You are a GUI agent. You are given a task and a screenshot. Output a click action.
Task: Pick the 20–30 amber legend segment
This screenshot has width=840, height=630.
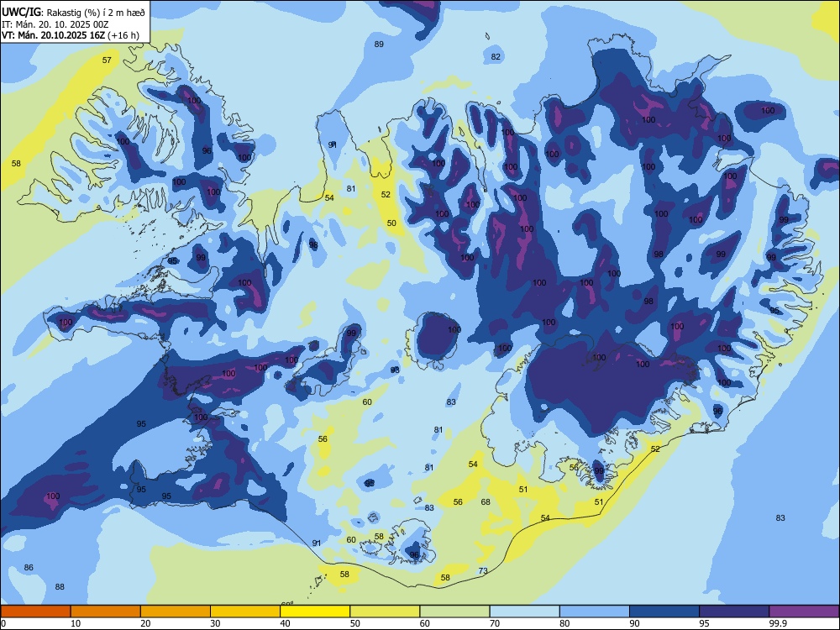pos(176,612)
